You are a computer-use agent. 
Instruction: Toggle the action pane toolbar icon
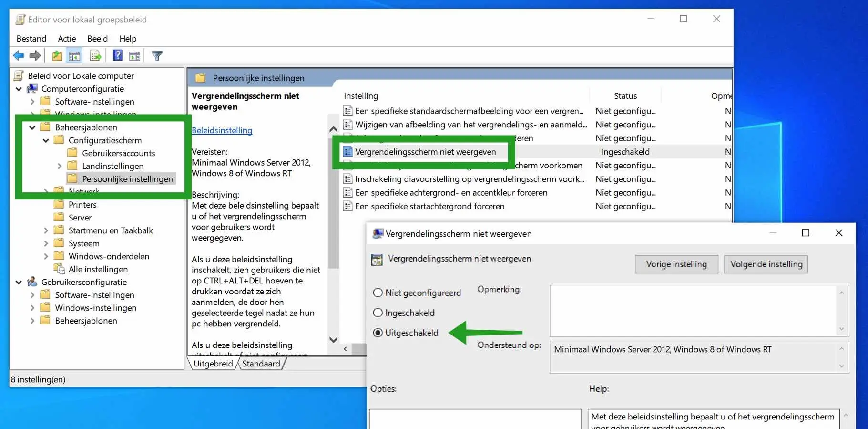click(x=134, y=56)
